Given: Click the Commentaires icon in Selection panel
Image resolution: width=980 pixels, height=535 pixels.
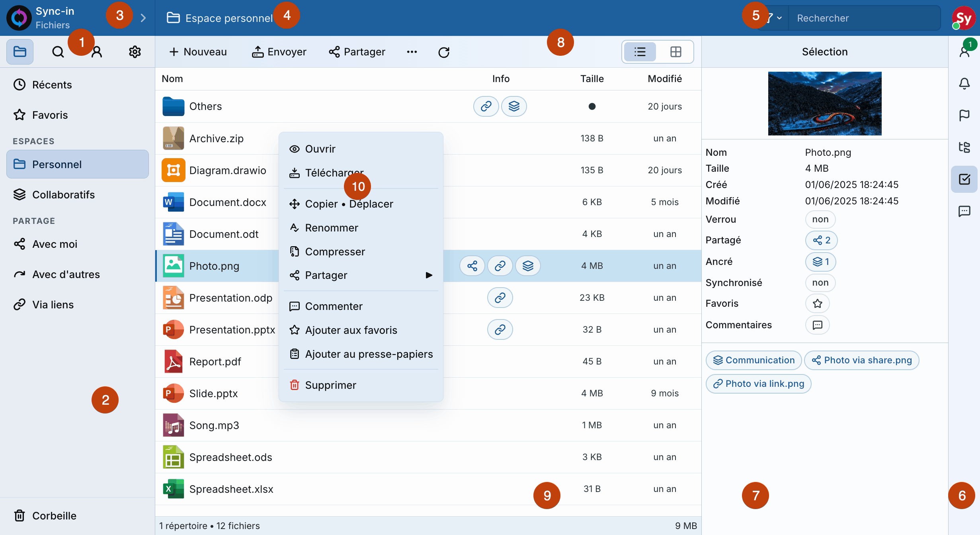Looking at the screenshot, I should pyautogui.click(x=818, y=325).
